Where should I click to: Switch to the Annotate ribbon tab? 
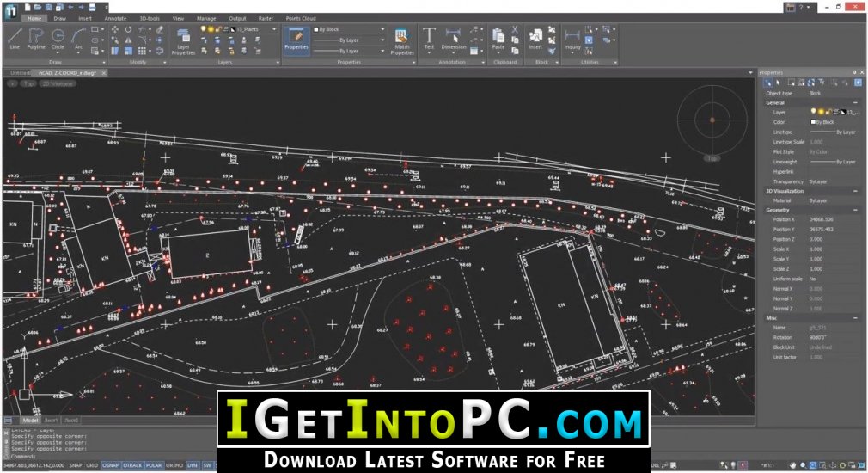(115, 17)
